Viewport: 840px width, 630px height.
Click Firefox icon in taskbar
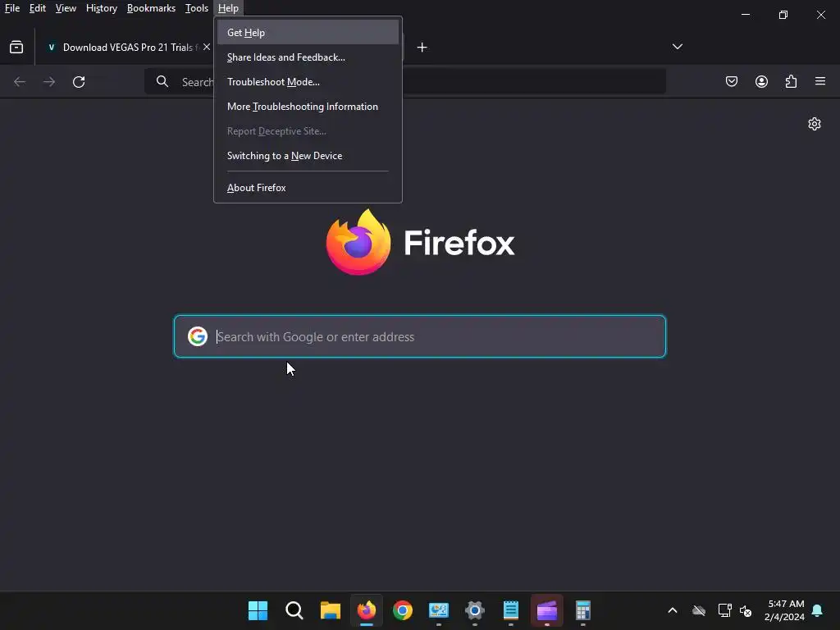point(367,610)
